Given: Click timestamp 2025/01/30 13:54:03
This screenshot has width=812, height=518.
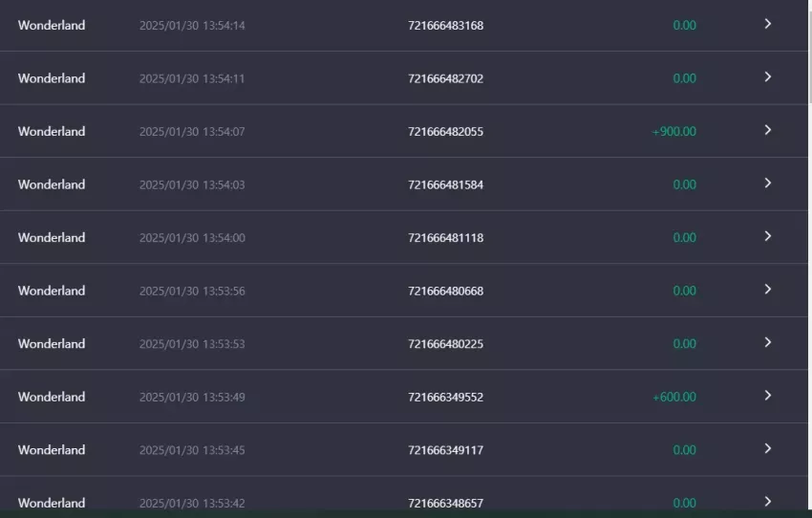Looking at the screenshot, I should pyautogui.click(x=192, y=184).
